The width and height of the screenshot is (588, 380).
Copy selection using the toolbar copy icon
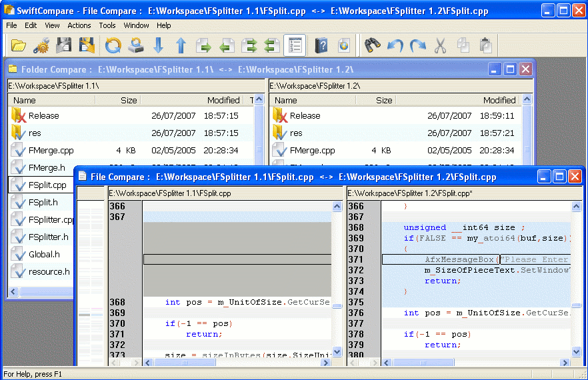[x=463, y=45]
